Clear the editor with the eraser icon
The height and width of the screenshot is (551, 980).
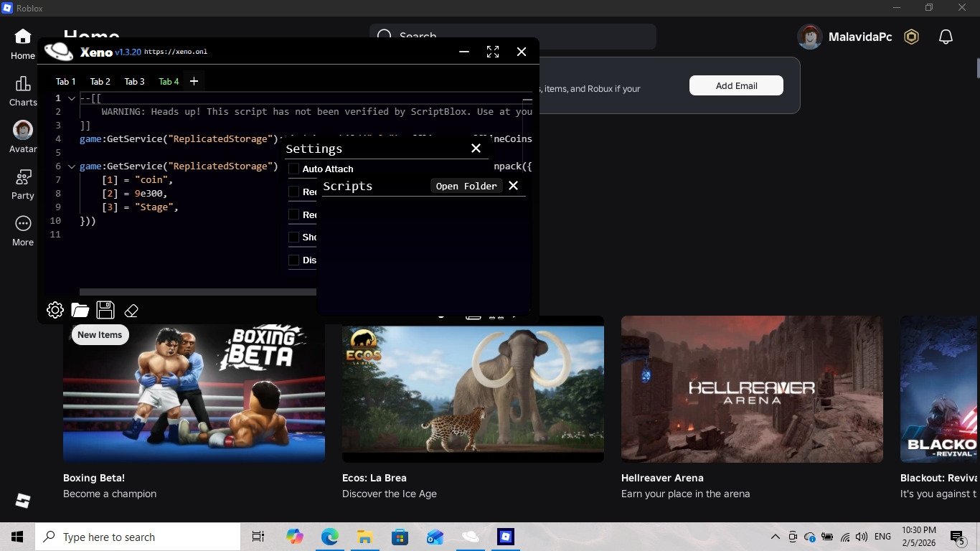point(131,311)
